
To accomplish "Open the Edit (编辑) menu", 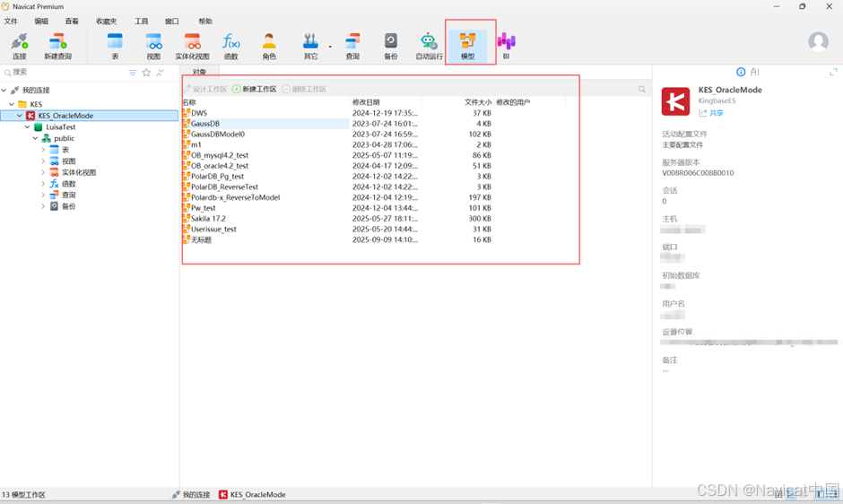I will [x=41, y=22].
